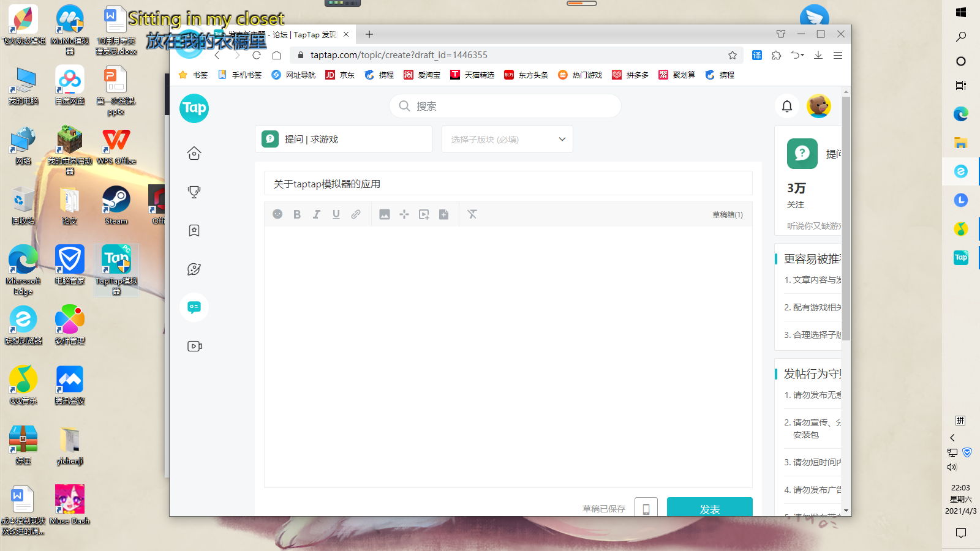980x551 pixels.
Task: Expand the sub-forum selection dropdown
Action: [507, 140]
